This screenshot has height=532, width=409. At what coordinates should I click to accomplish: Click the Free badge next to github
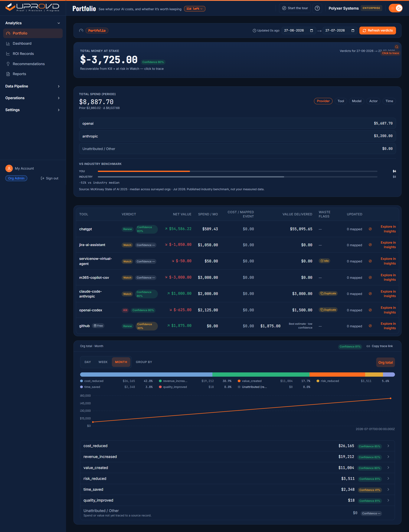point(98,326)
